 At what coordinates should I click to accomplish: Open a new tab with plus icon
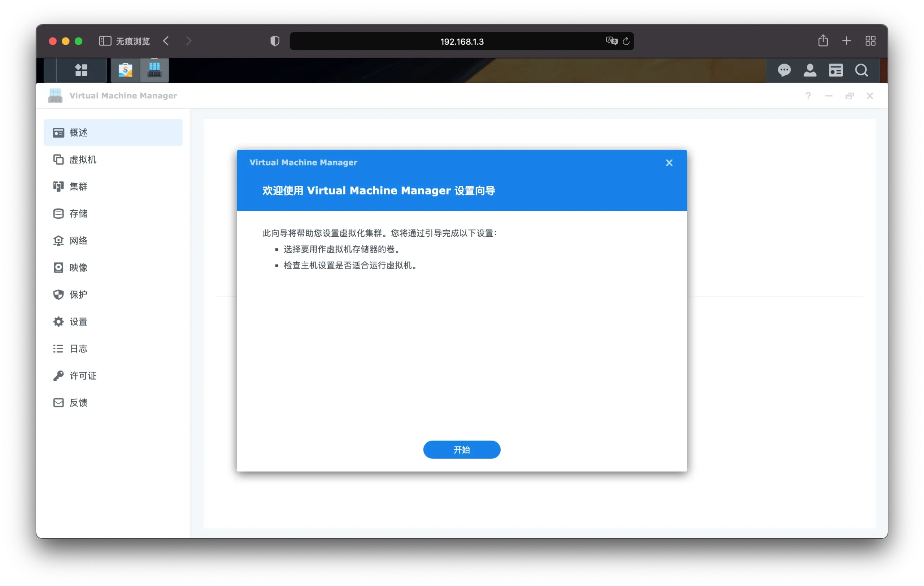pyautogui.click(x=846, y=41)
